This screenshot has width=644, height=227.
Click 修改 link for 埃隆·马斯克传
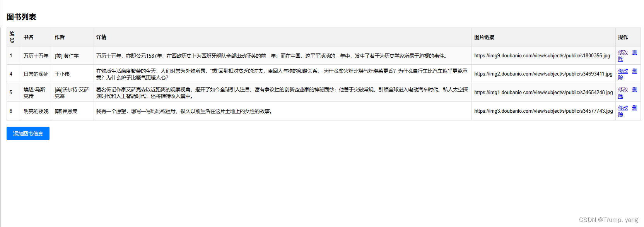click(x=623, y=89)
